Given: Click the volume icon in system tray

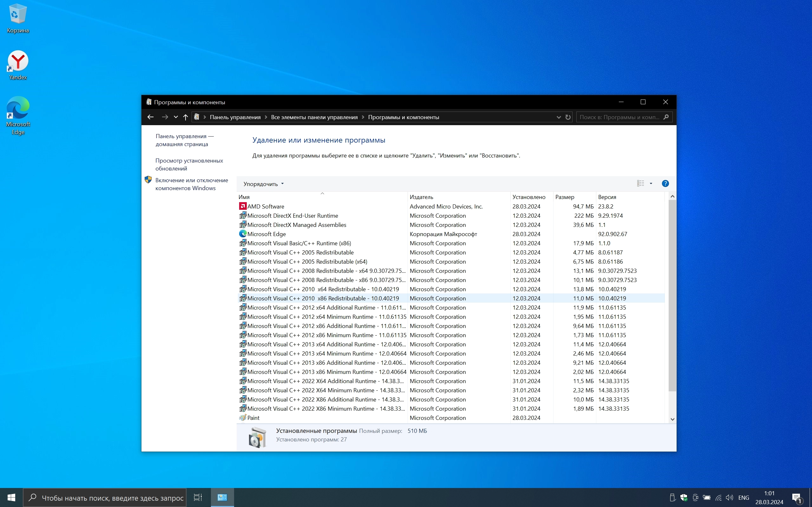Looking at the screenshot, I should (x=729, y=497).
